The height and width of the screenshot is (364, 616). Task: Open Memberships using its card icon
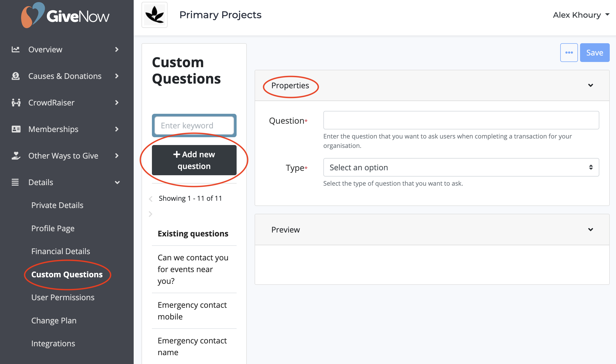16,129
